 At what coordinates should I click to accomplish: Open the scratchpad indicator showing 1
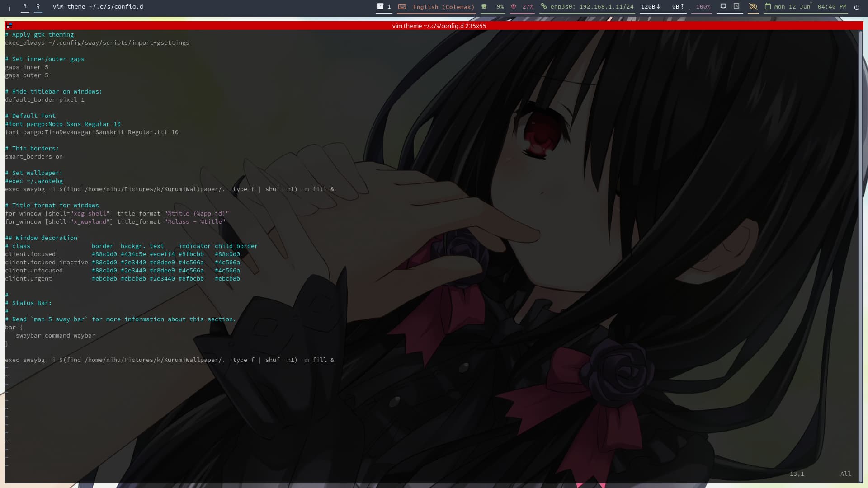pyautogui.click(x=384, y=7)
